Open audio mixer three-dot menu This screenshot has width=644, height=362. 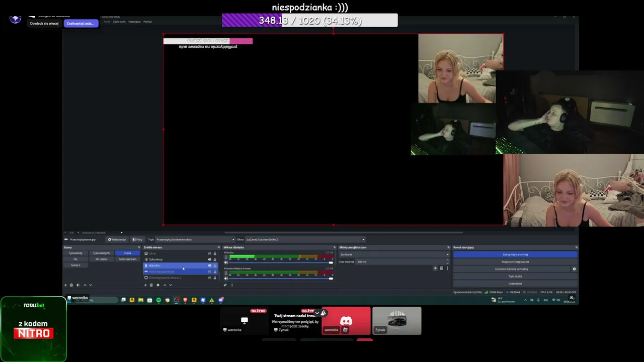[232, 285]
